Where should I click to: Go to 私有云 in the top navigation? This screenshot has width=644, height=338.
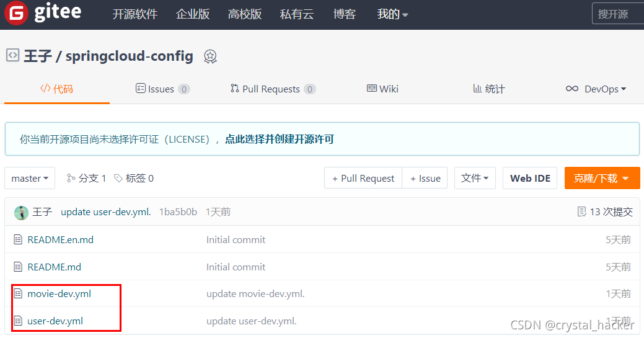296,14
